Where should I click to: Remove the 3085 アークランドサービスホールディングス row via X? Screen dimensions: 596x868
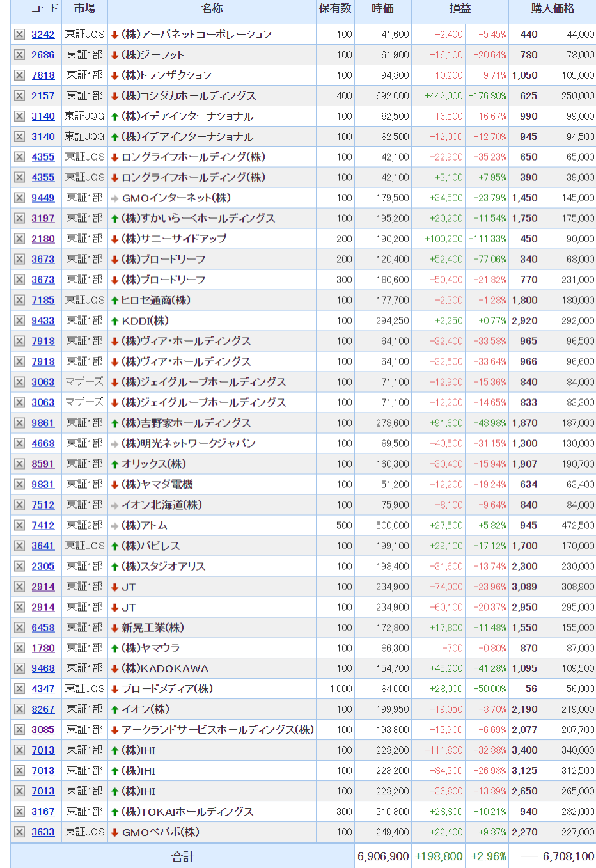(19, 730)
